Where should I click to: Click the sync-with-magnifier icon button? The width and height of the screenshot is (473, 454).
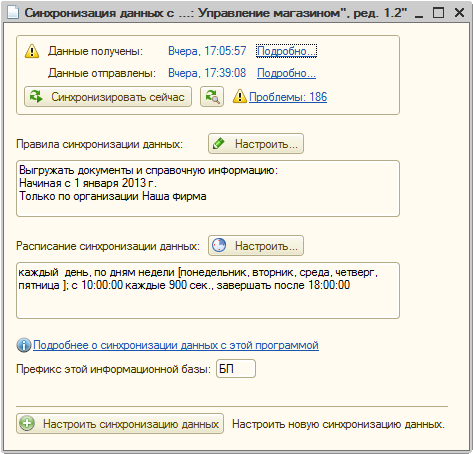click(x=212, y=97)
